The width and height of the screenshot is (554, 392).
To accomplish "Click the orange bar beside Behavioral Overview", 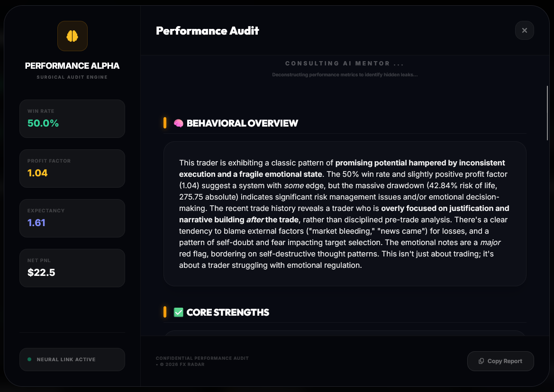I will click(x=165, y=123).
